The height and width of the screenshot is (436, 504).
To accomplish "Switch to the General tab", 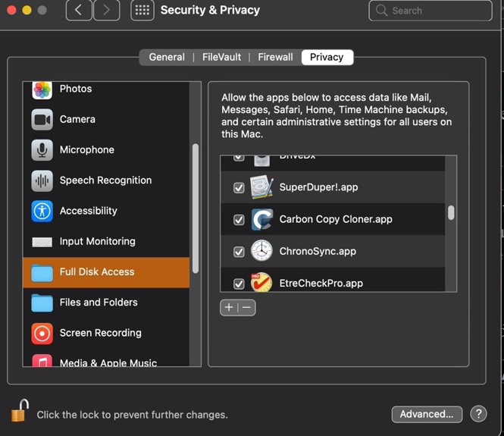I will (167, 57).
